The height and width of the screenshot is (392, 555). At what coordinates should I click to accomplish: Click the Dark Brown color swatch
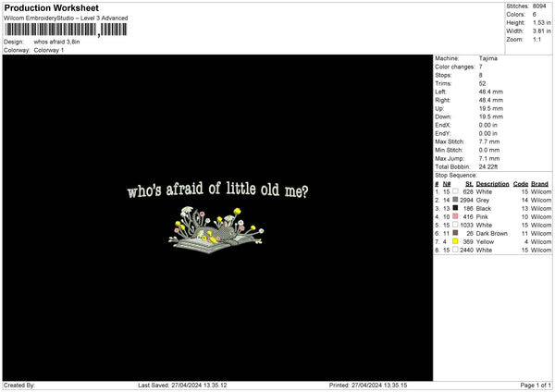coord(455,233)
